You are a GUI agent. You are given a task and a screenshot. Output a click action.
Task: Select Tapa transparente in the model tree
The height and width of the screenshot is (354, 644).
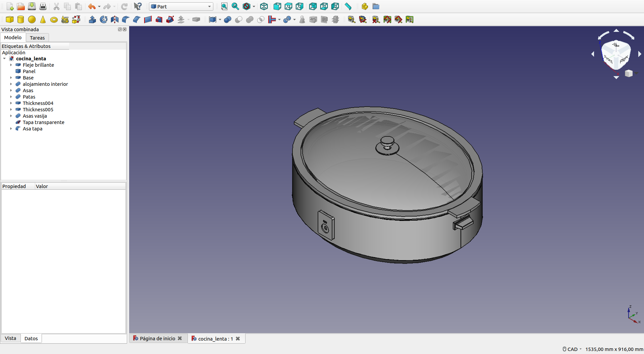[x=43, y=122]
